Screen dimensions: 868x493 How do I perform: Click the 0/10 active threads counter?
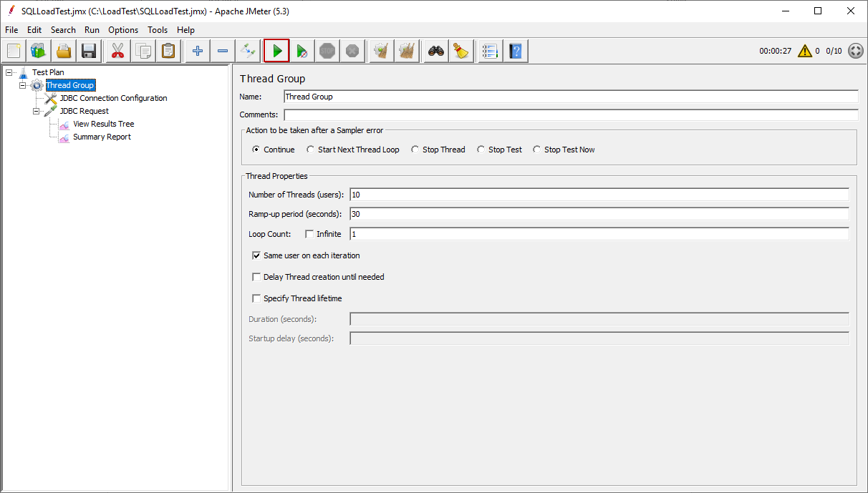click(x=834, y=51)
